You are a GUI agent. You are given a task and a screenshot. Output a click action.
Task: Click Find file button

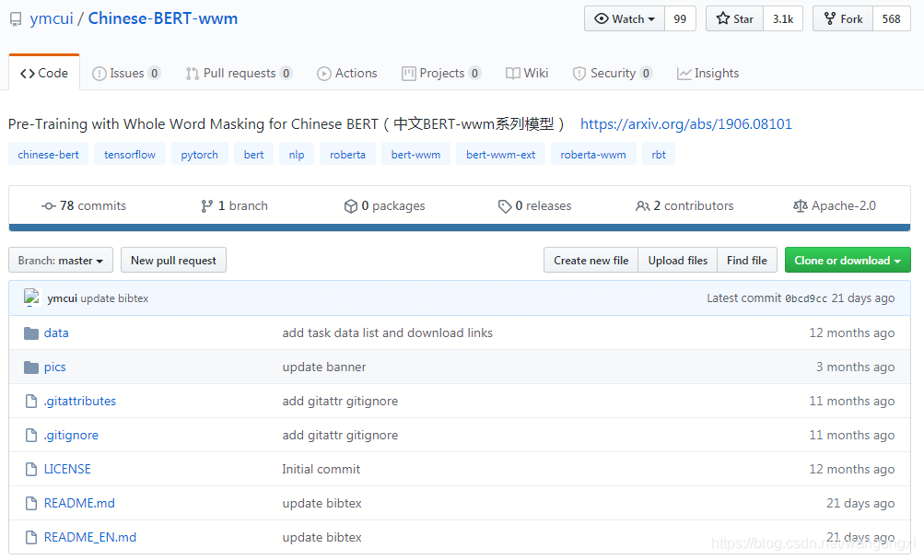click(746, 260)
